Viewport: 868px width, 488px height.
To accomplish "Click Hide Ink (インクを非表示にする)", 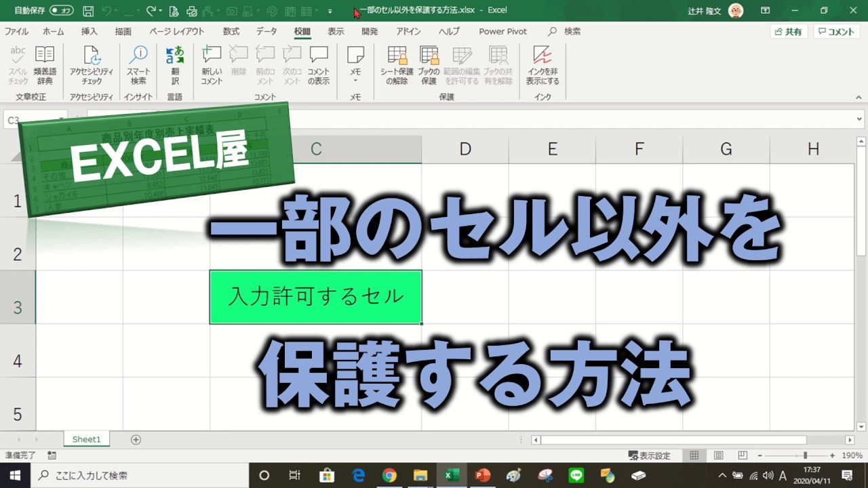I will pyautogui.click(x=542, y=66).
